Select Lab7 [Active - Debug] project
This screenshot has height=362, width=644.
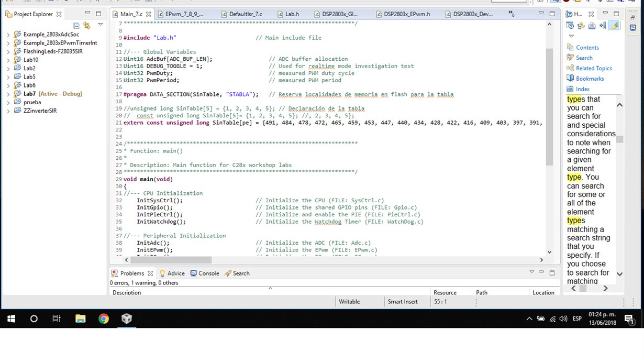[x=52, y=94]
